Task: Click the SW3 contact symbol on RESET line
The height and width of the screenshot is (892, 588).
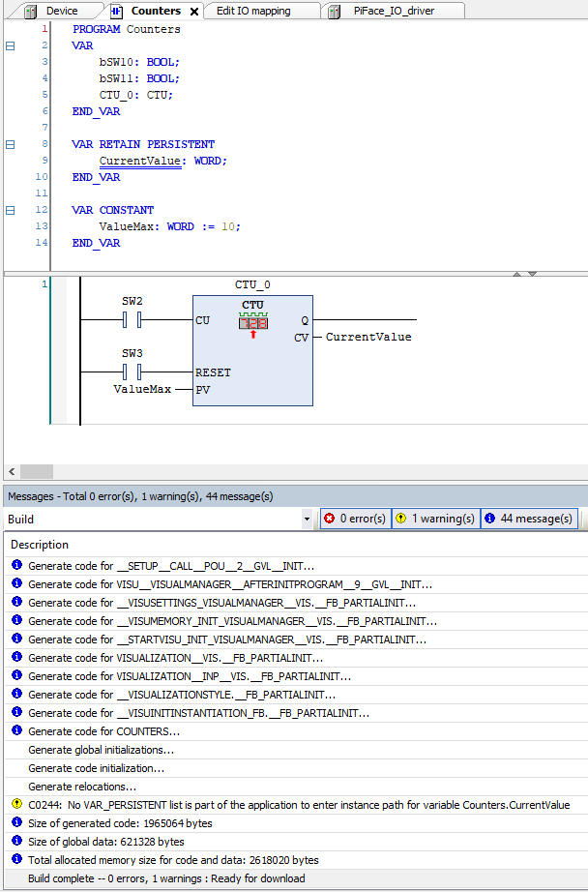Action: [132, 372]
